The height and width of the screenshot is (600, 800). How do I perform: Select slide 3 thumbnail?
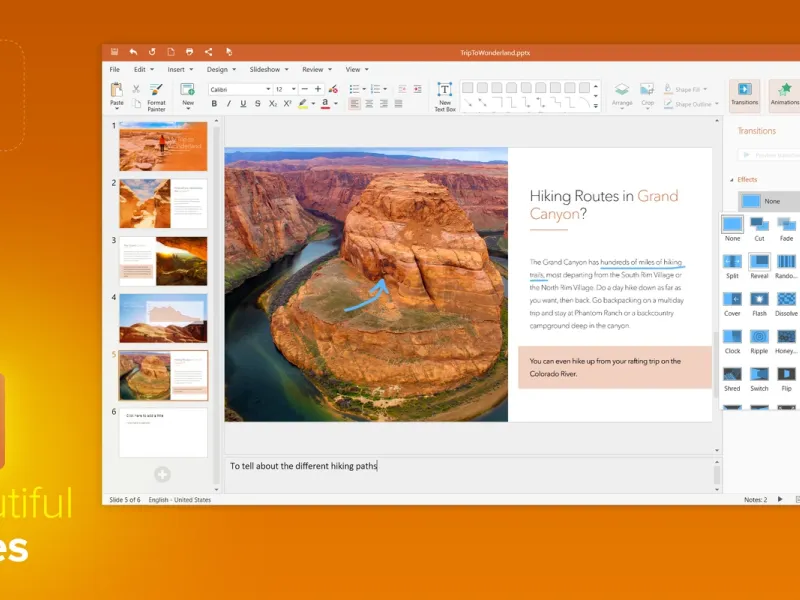163,261
